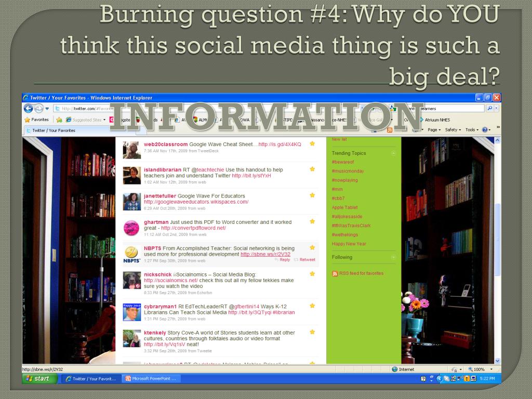Click the page scrollbar up arrow

tap(497, 140)
